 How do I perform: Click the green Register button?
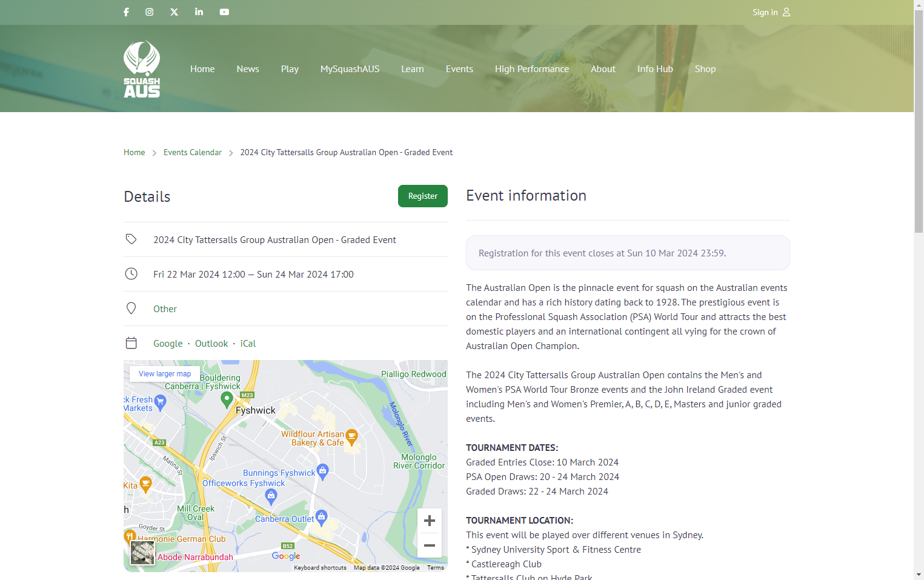click(x=423, y=196)
